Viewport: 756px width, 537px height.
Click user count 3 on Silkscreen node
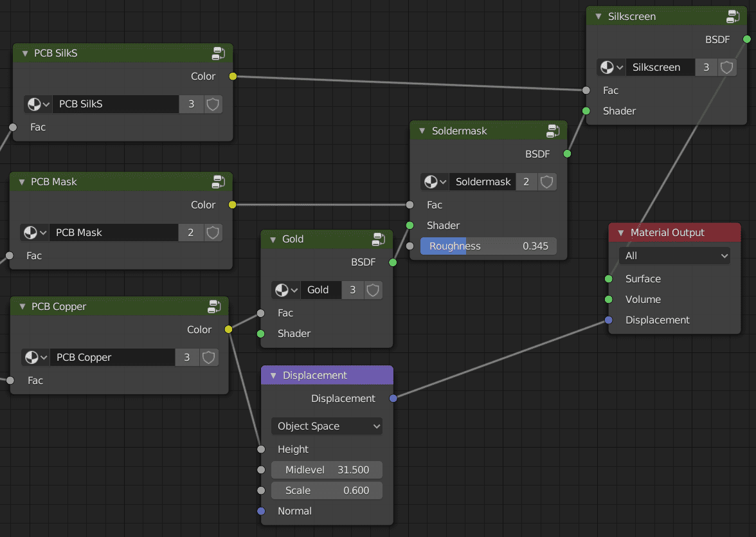(x=706, y=67)
